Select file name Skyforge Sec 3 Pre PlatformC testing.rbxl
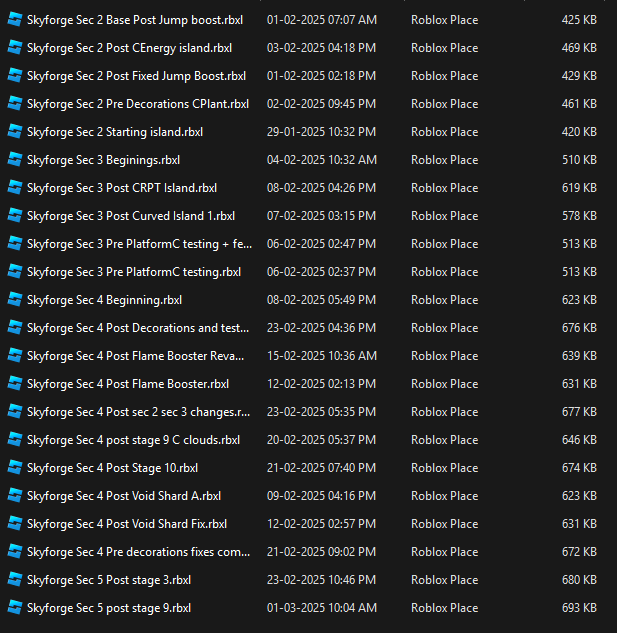 [x=134, y=272]
